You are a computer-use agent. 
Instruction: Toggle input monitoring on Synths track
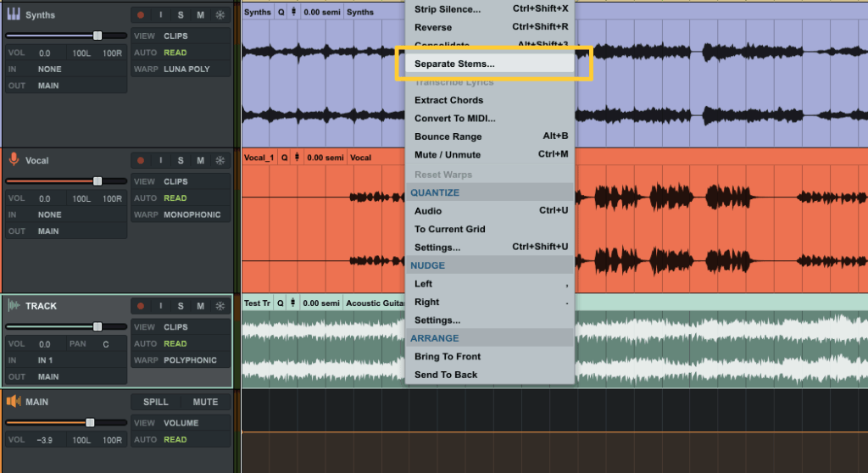(x=160, y=15)
